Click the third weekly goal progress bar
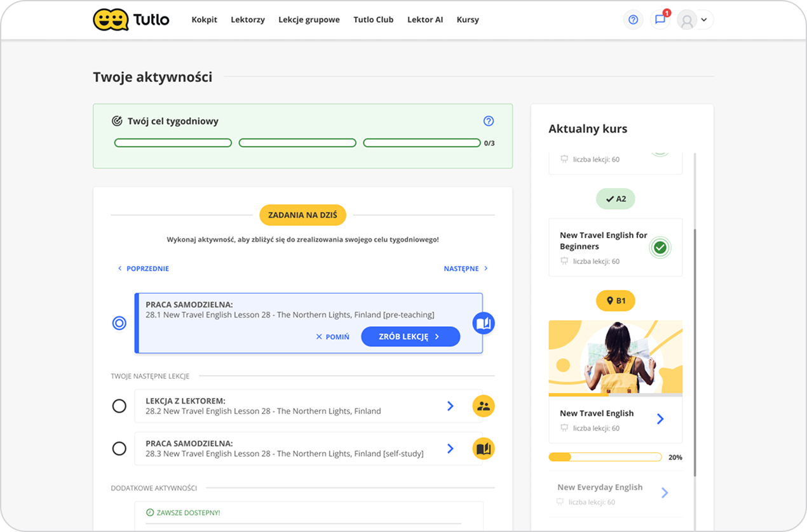This screenshot has height=532, width=807. pyautogui.click(x=422, y=143)
